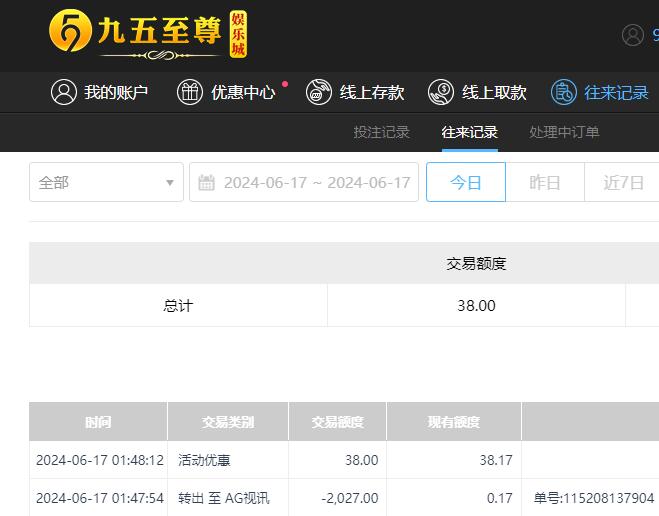Screen dimensions: 659x516
Task: Click the timestamp 2024-06-17 01:48:12
Action: tap(100, 460)
